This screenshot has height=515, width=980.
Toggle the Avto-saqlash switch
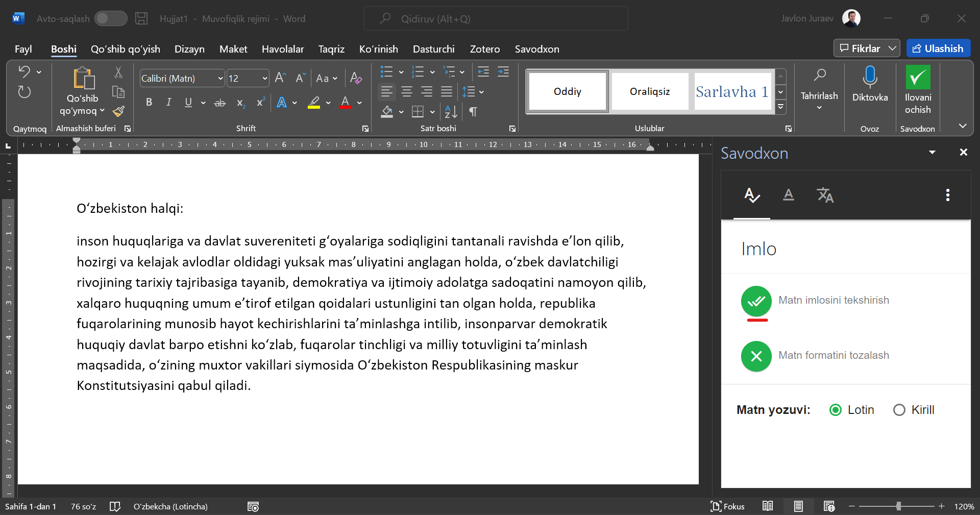point(111,19)
